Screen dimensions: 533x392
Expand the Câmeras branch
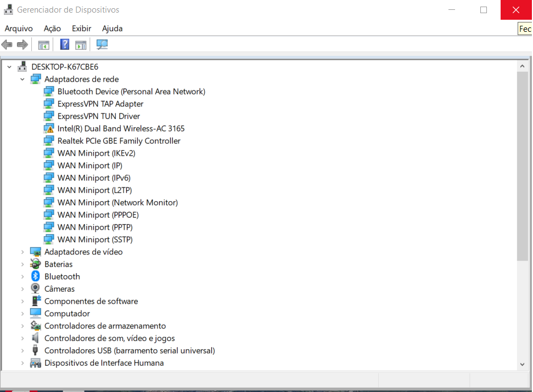(23, 289)
